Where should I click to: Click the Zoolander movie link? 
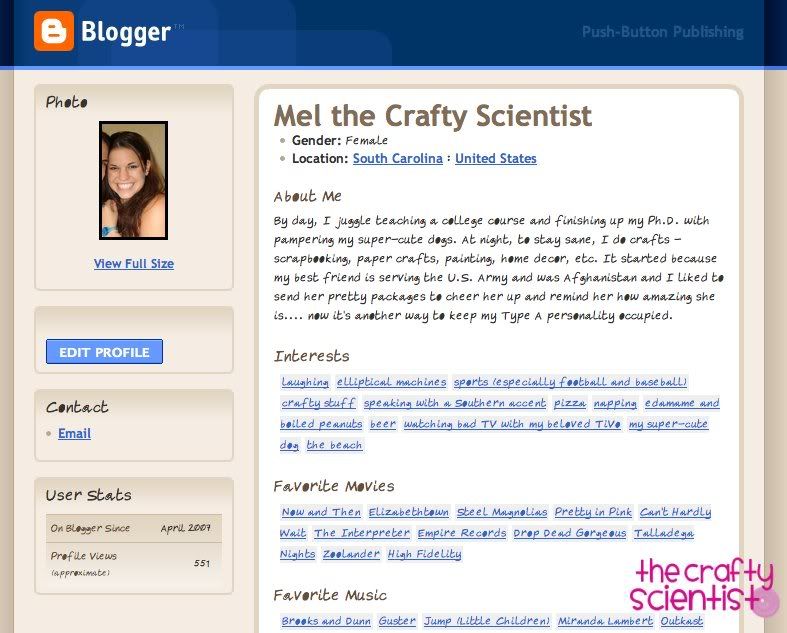pos(351,554)
